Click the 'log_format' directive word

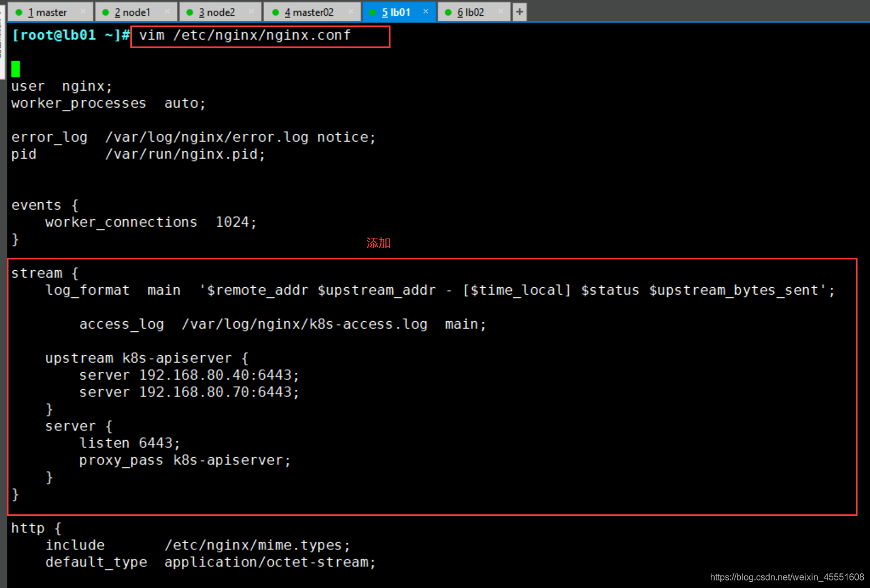pyautogui.click(x=87, y=291)
